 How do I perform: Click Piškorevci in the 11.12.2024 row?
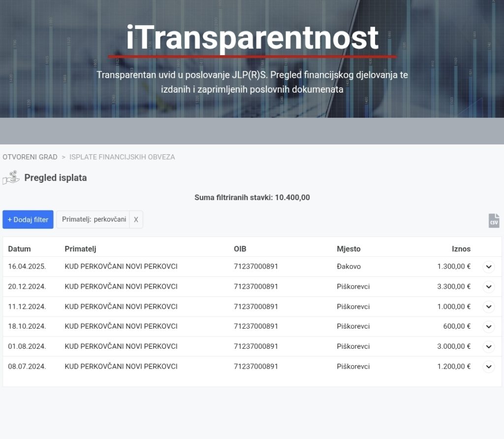click(x=353, y=306)
